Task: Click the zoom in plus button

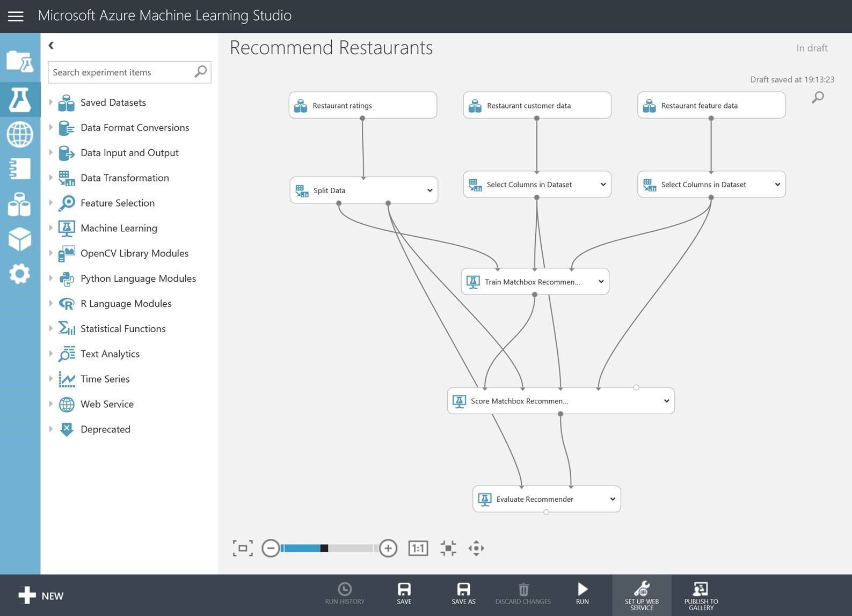Action: tap(388, 548)
